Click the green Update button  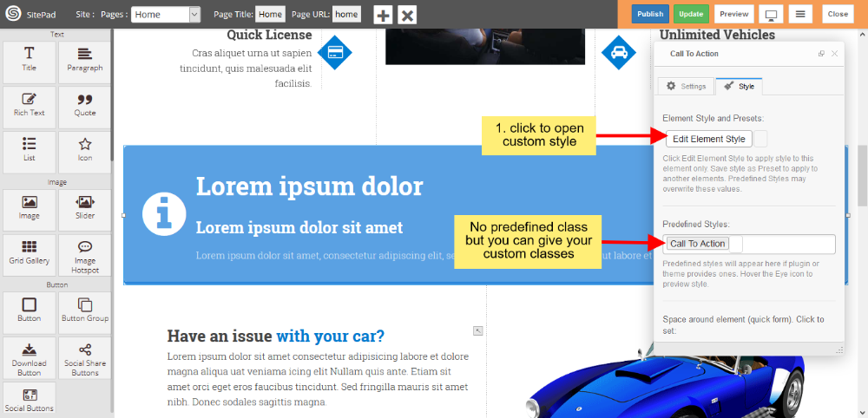(691, 14)
